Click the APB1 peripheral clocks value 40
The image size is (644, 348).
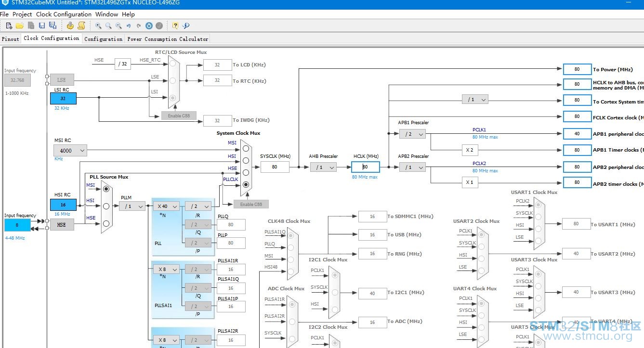(x=577, y=134)
